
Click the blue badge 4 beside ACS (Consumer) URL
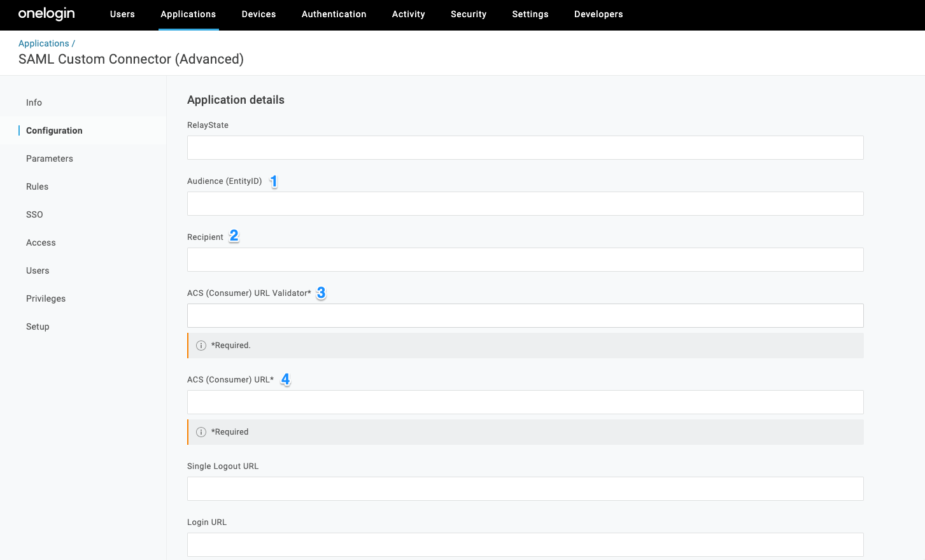(x=285, y=379)
